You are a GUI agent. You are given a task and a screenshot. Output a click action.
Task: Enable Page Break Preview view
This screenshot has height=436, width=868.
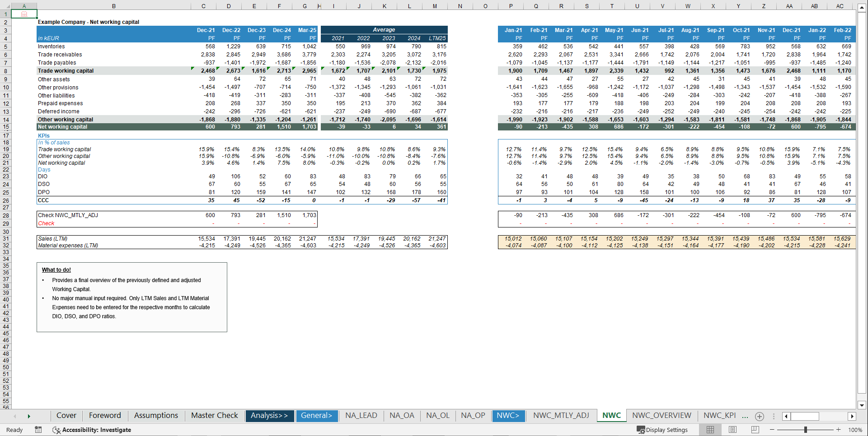click(x=755, y=430)
